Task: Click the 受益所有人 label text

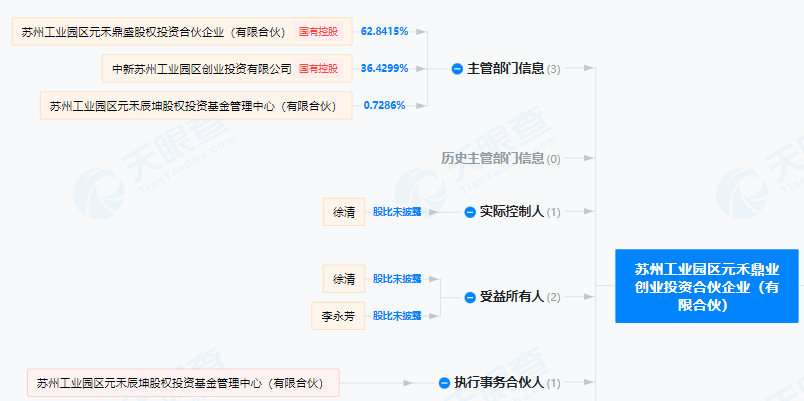Action: tap(510, 297)
